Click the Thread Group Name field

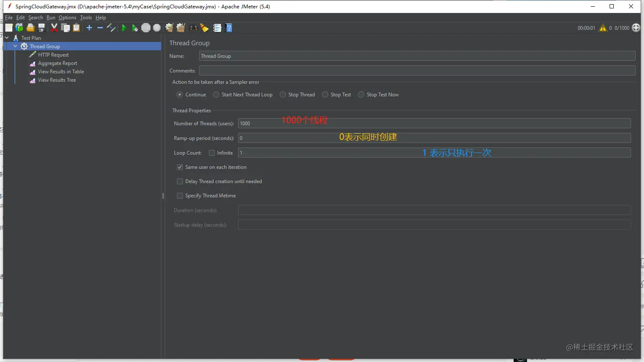(417, 56)
